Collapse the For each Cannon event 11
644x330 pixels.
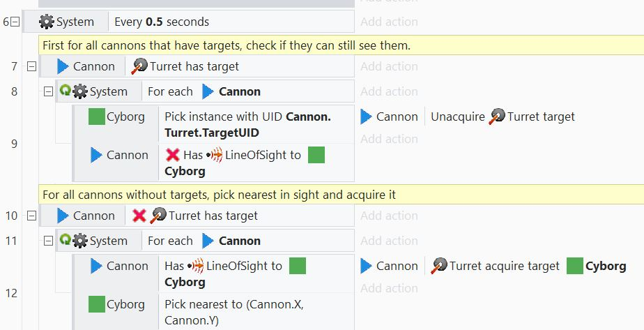click(49, 241)
